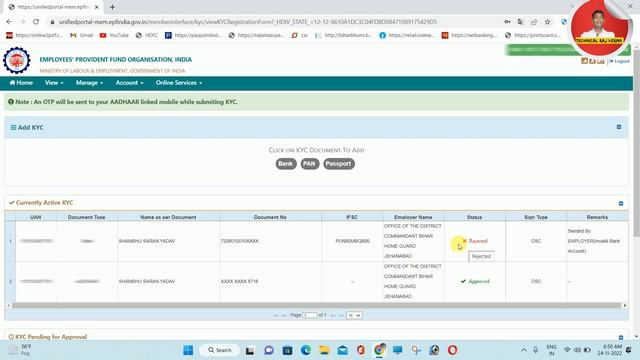Open the netbanking bookmark
This screenshot has height=360, width=640.
470,36
